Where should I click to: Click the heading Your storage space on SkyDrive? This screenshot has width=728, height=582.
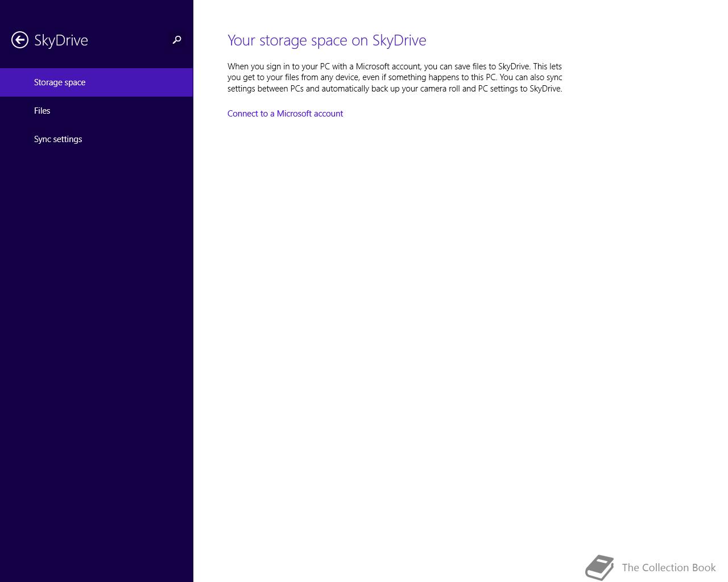327,40
